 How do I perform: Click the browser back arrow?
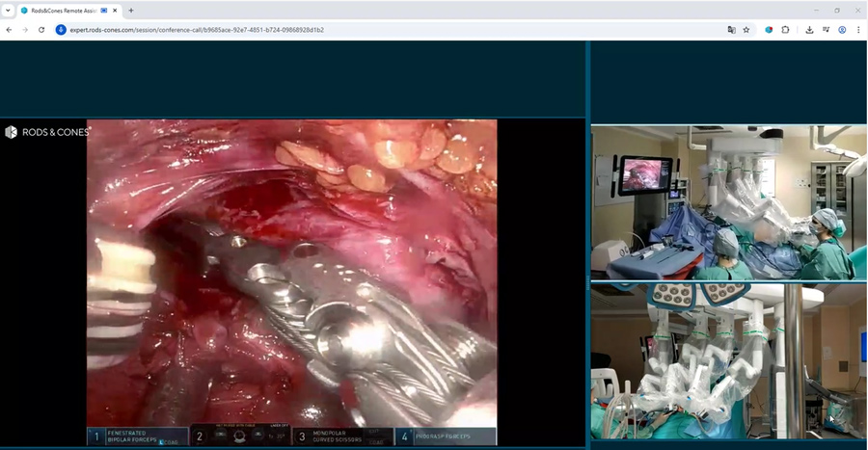click(x=9, y=30)
